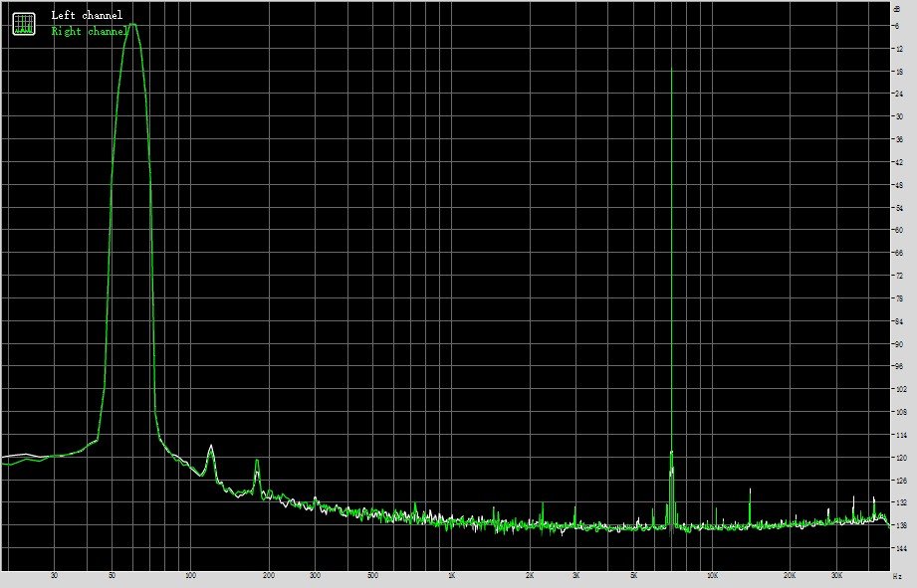Click the dB unit label
The height and width of the screenshot is (588, 917).
tap(898, 9)
